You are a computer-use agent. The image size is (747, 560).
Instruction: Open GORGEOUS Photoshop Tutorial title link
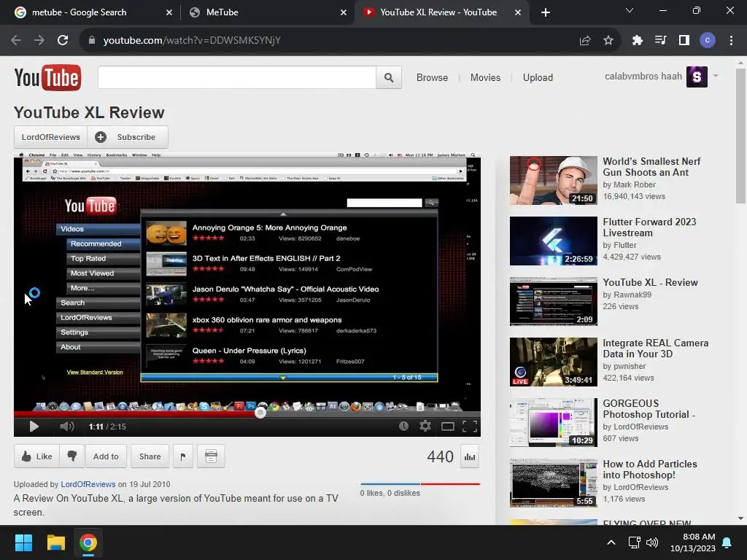649,409
